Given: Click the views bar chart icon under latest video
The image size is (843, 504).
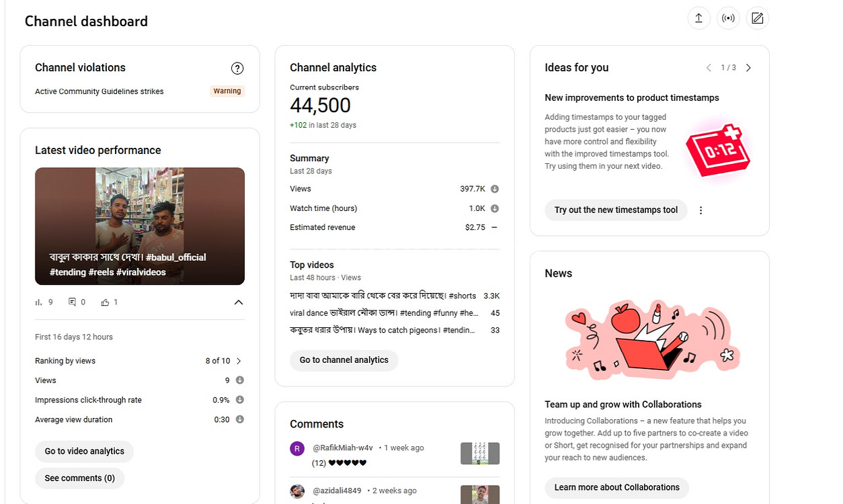Looking at the screenshot, I should (x=39, y=302).
